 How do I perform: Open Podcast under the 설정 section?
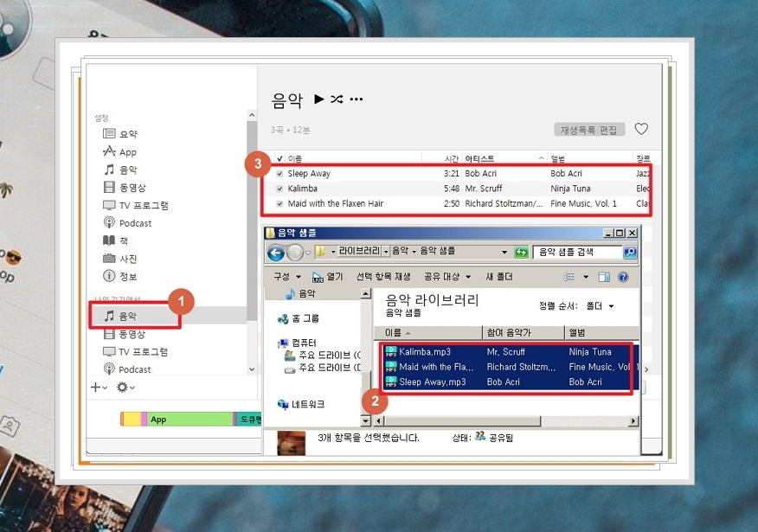127,223
